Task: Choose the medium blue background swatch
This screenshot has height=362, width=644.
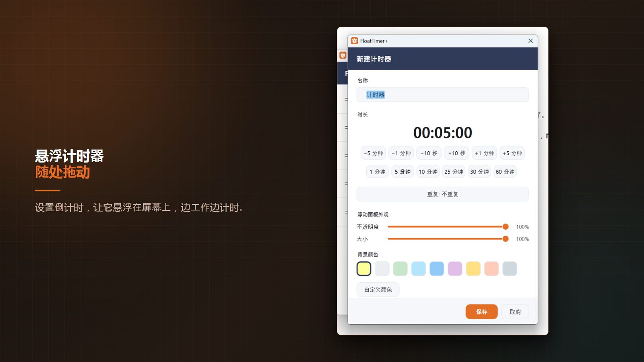Action: click(x=437, y=269)
